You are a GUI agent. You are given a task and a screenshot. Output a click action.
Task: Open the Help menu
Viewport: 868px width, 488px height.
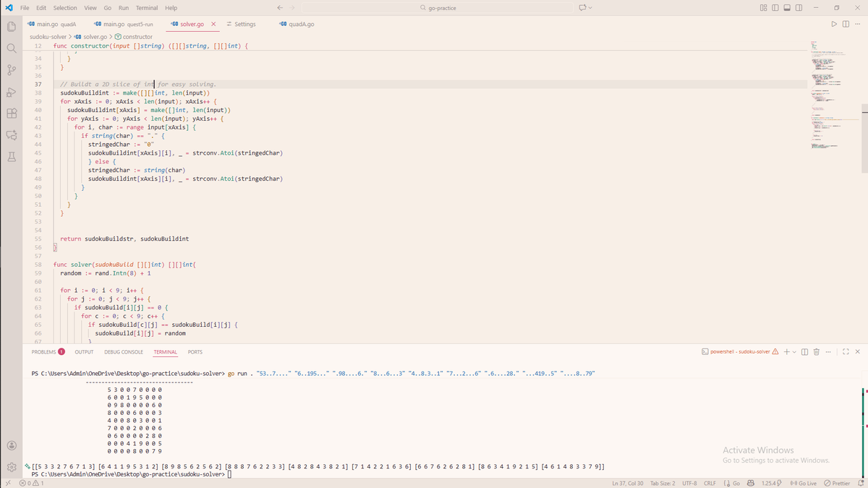[x=171, y=8]
